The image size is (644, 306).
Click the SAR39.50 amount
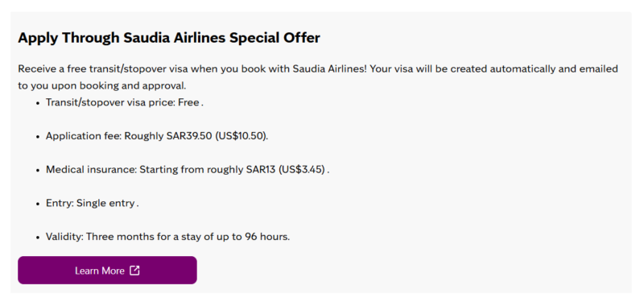click(189, 136)
